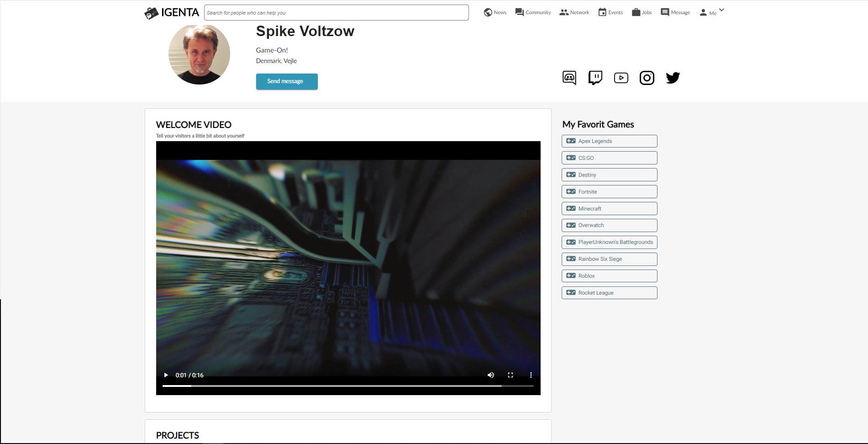Open the Twitch profile icon
868x444 pixels.
(595, 78)
